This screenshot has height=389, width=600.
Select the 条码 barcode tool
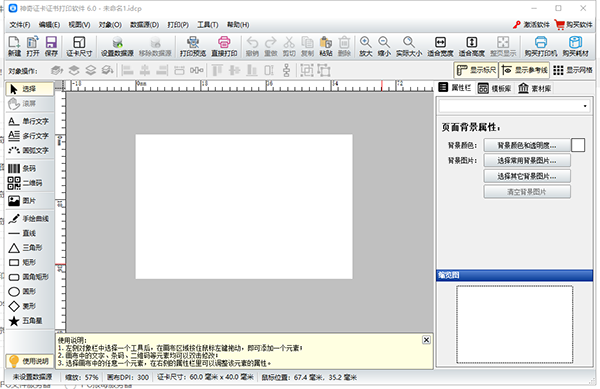point(30,168)
